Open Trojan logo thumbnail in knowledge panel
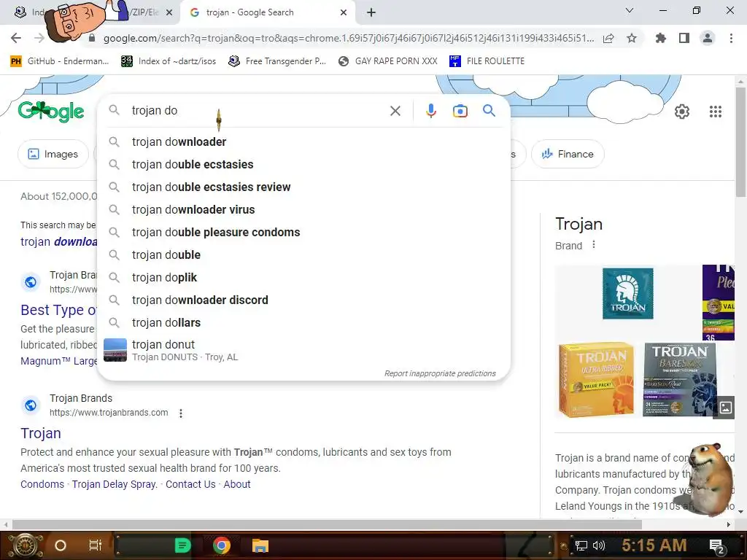 (x=627, y=293)
